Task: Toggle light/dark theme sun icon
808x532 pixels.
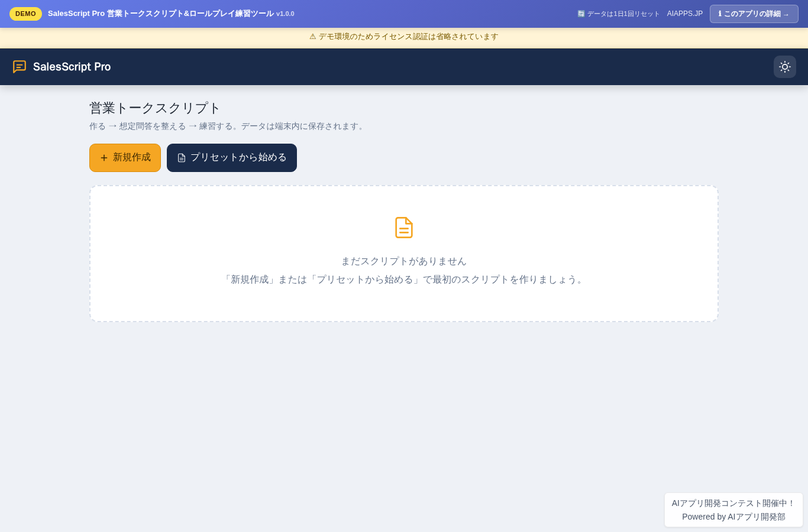Action: click(785, 67)
